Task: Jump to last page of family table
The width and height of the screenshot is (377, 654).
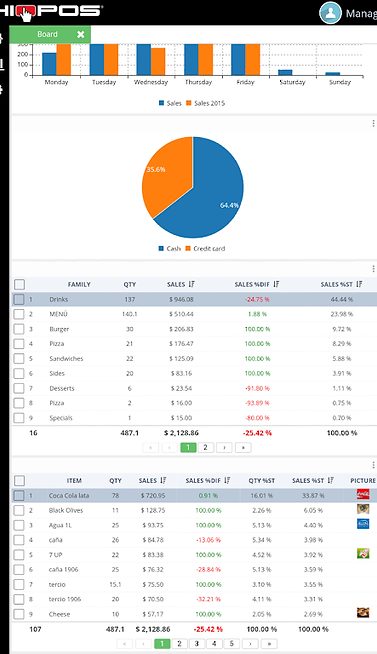Action: 243,447
